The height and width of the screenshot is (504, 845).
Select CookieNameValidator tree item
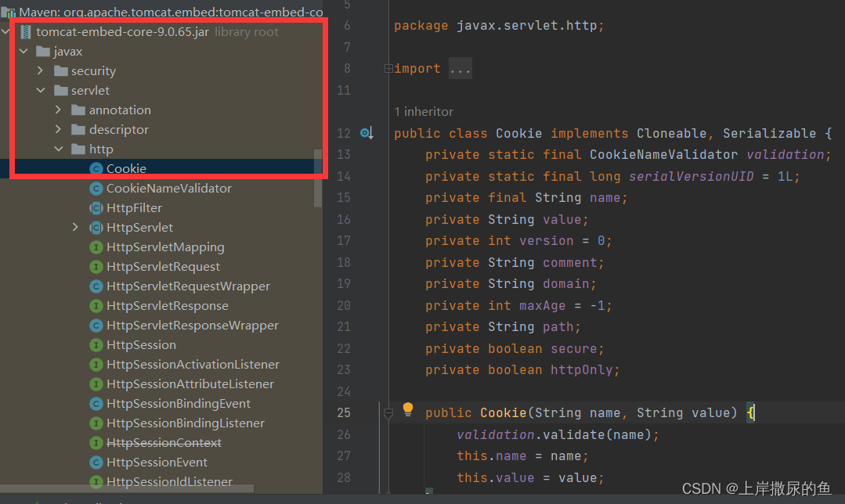[168, 189]
